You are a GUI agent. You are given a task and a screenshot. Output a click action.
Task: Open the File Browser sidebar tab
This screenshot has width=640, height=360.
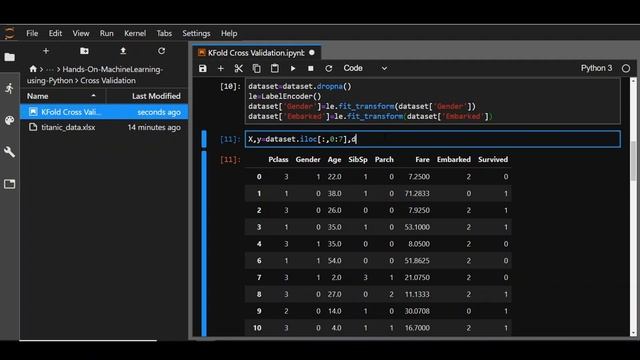click(x=9, y=57)
